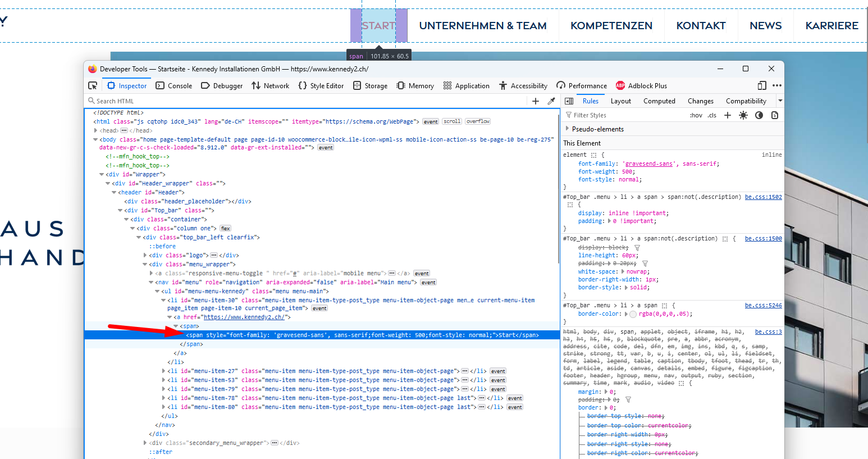Switch to the Console panel
Image resolution: width=868 pixels, height=459 pixels.
[174, 85]
